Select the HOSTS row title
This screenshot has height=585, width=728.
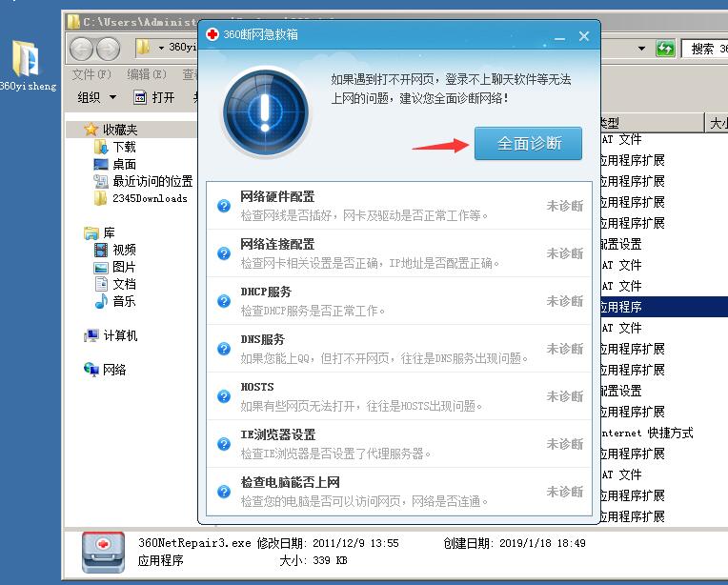click(256, 387)
